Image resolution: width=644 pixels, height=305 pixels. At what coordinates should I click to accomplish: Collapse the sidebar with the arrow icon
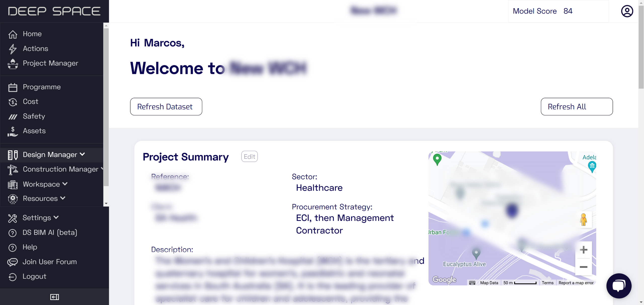pyautogui.click(x=54, y=297)
